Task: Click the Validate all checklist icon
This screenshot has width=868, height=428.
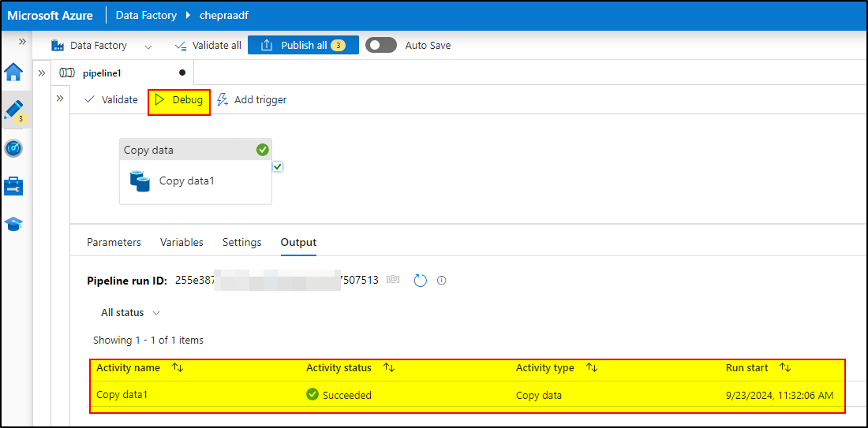Action: coord(181,46)
